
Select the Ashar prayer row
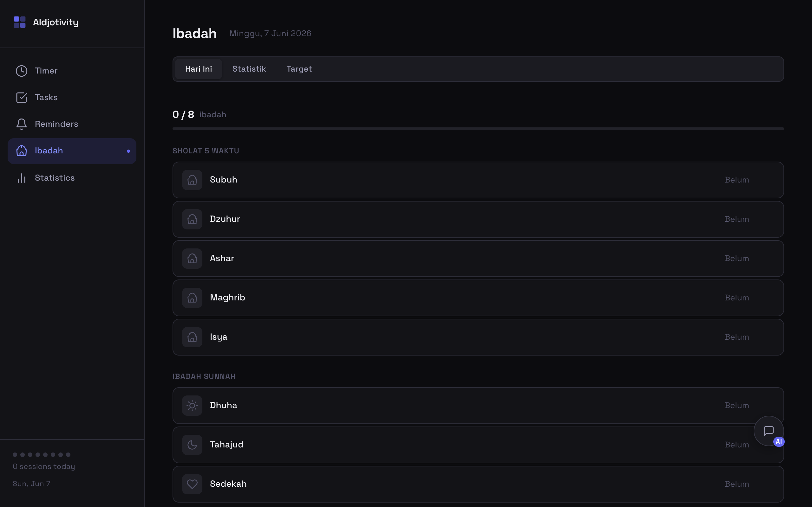(478, 259)
